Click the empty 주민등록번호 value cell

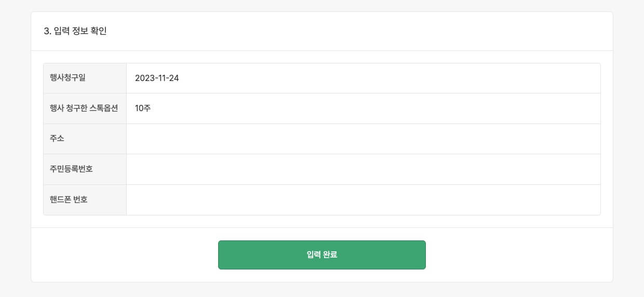[x=363, y=169]
